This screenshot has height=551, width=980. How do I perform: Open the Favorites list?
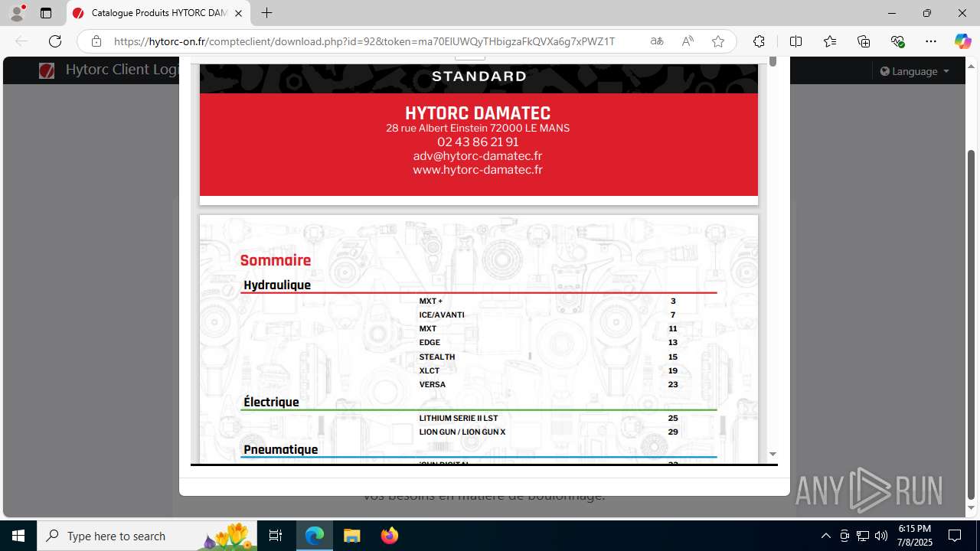click(830, 41)
